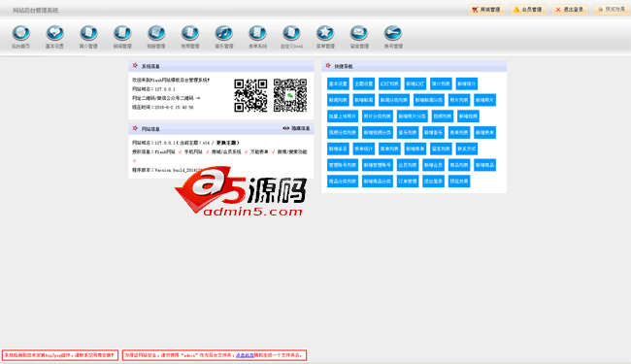Click 基本设置 quick nav button
The image size is (631, 364).
coord(338,84)
